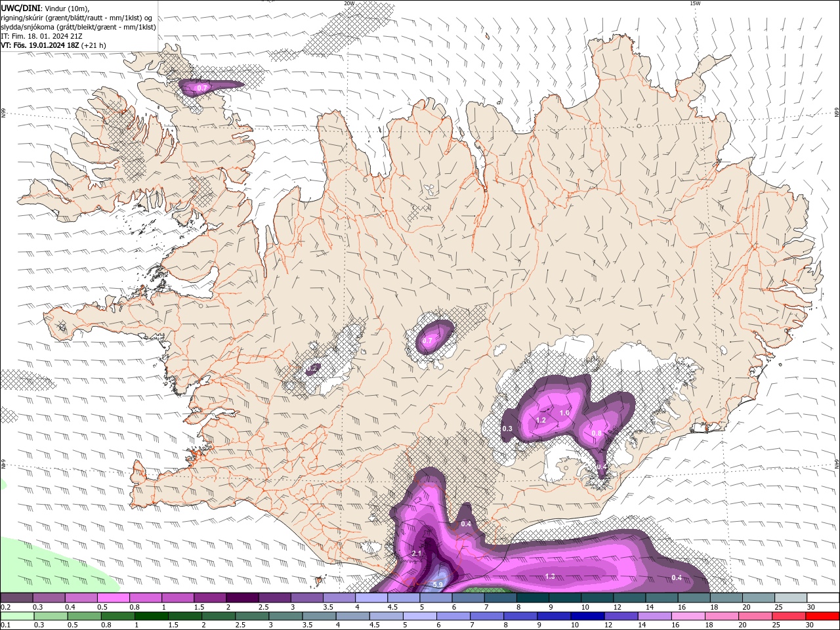Click the '15W' longitude label
840x630 pixels.
coord(695,3)
